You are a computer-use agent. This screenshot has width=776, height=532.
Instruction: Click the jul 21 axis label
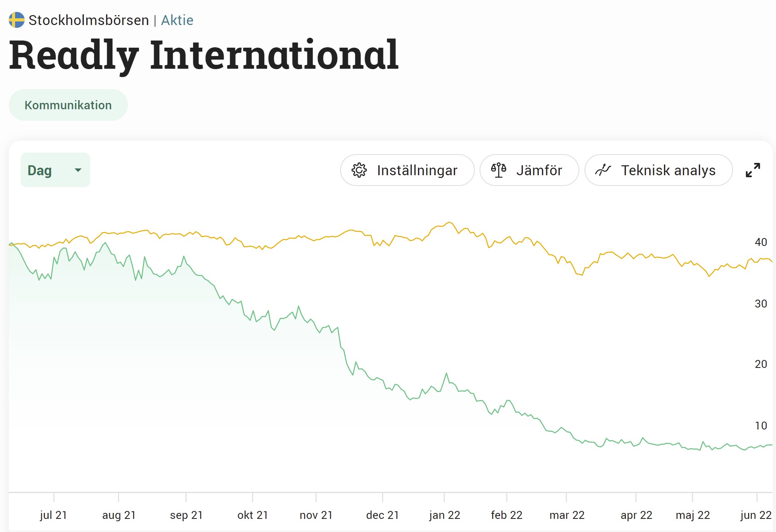[54, 515]
